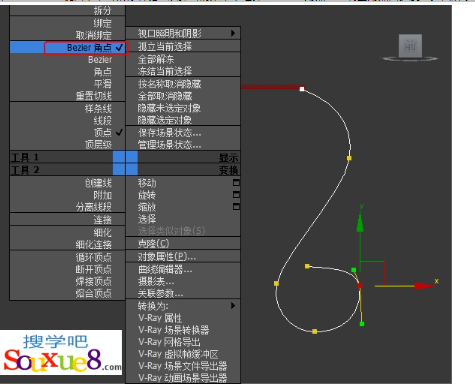This screenshot has height=386, width=475.
Task: Open settings box next to 旋转
Action: 236,195
